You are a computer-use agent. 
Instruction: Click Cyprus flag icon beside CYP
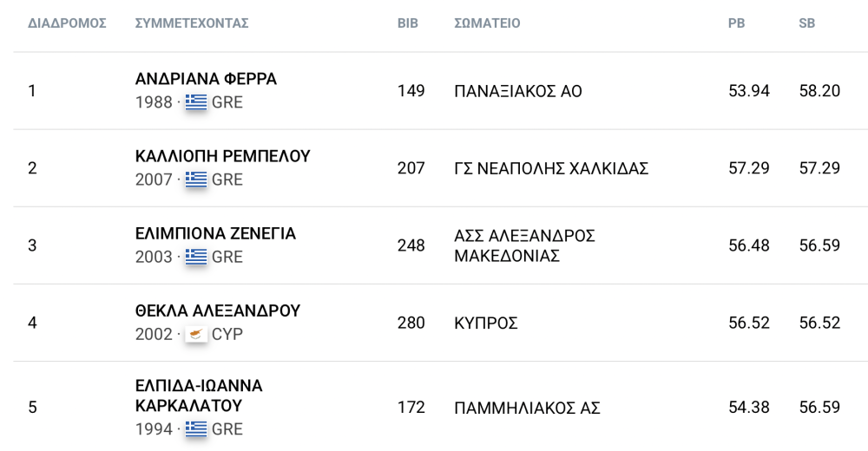pos(196,334)
